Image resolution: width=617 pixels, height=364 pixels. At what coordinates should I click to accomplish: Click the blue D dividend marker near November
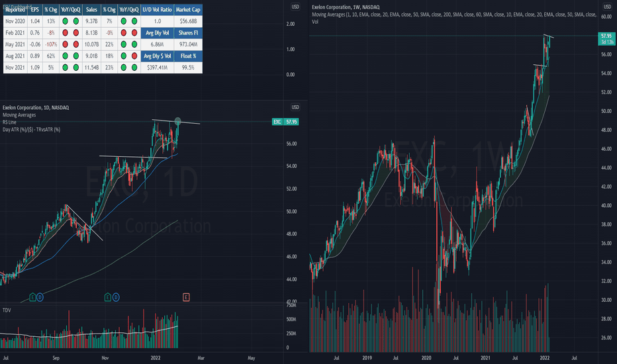tap(116, 297)
